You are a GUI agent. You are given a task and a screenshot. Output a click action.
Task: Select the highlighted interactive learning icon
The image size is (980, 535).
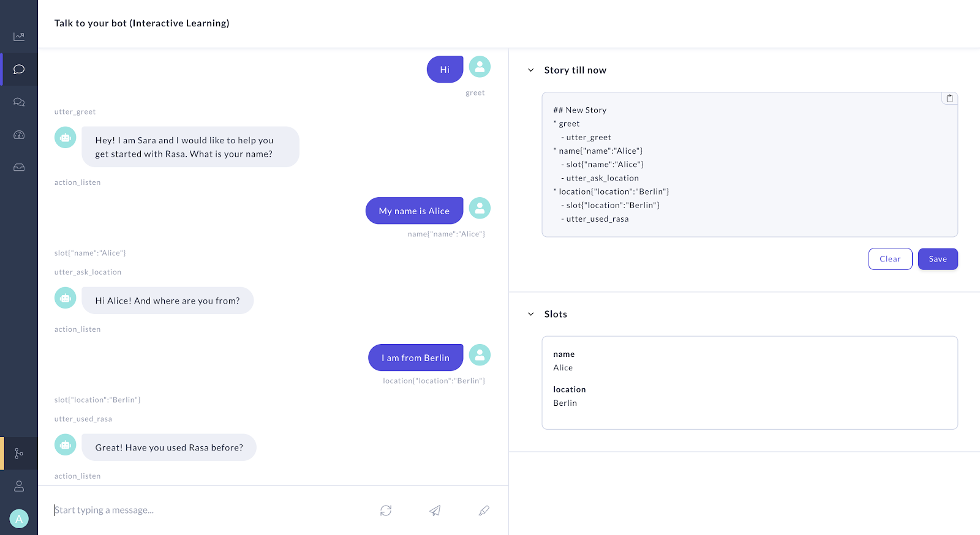19,454
